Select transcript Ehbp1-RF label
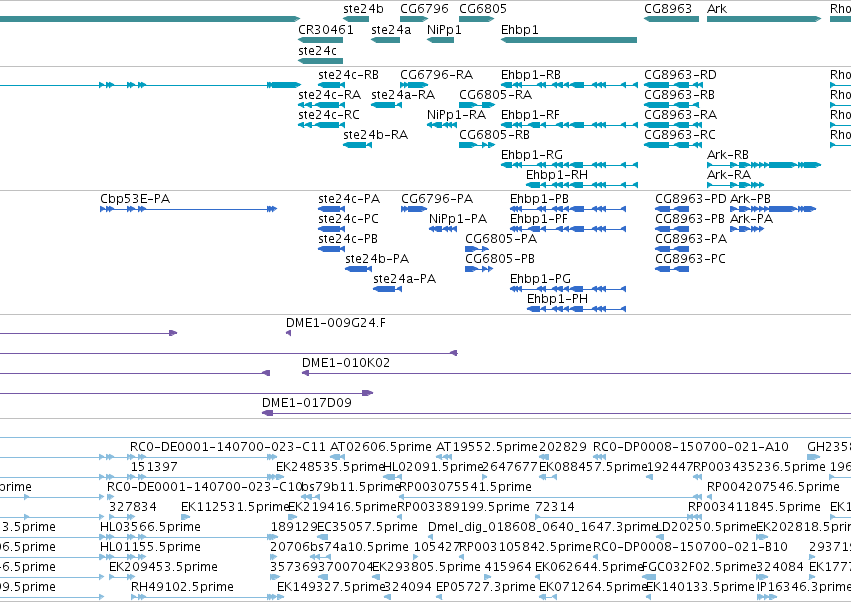This screenshot has height=602, width=851. 530,115
